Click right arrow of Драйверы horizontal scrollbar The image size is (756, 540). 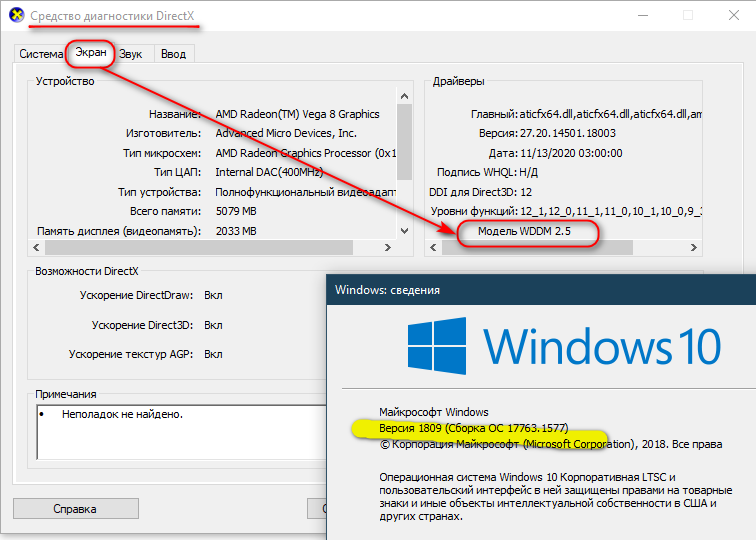(693, 247)
